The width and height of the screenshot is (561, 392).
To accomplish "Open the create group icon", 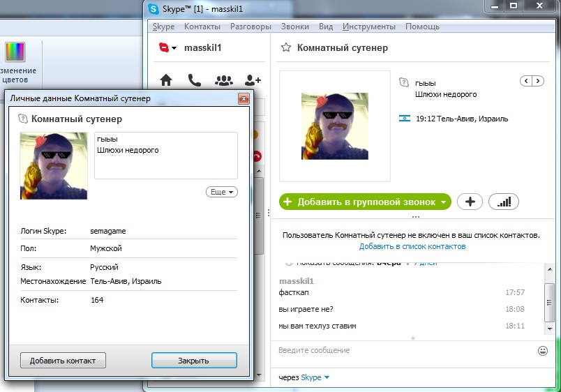I will (x=223, y=80).
